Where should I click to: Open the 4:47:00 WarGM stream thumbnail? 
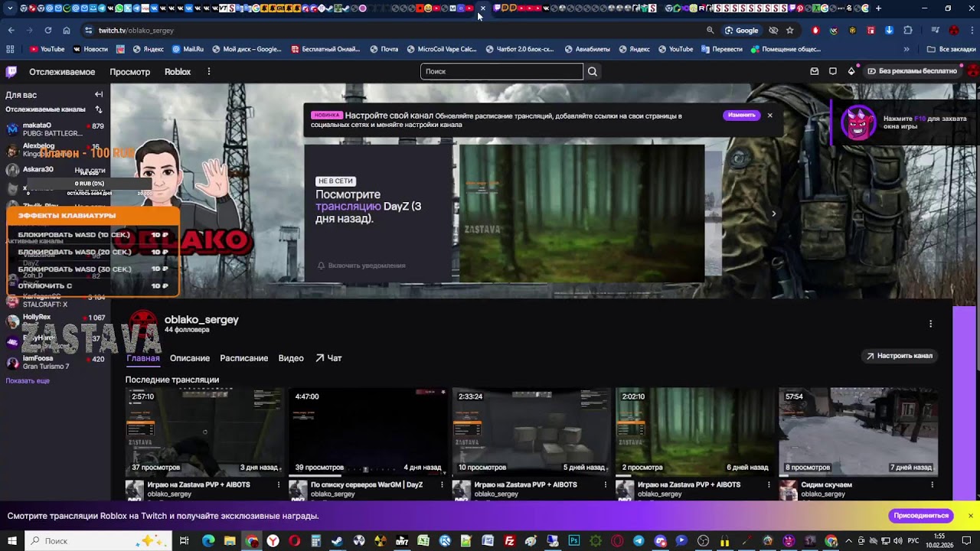[368, 432]
